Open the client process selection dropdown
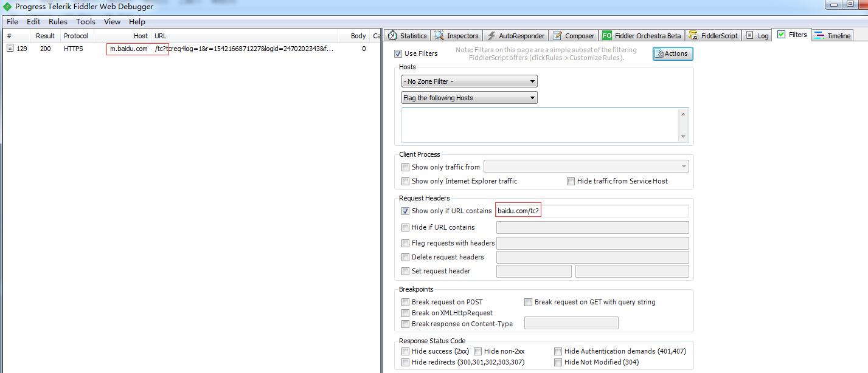This screenshot has height=373, width=868. pos(586,166)
